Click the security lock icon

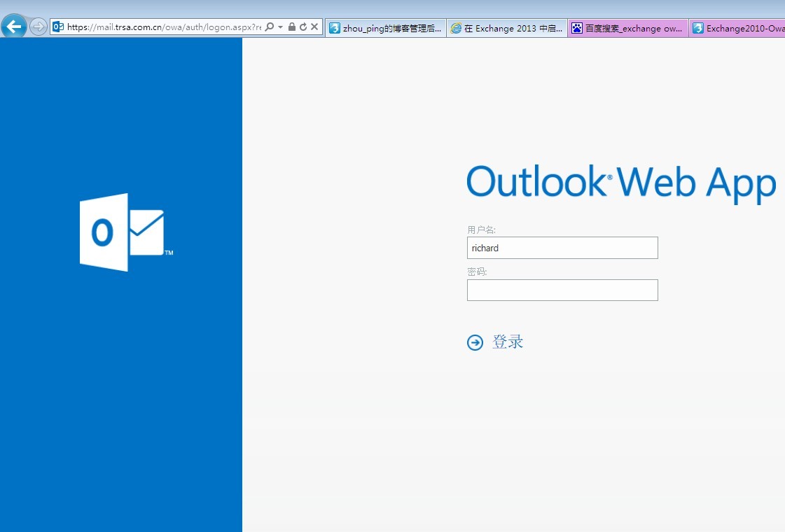tap(292, 27)
